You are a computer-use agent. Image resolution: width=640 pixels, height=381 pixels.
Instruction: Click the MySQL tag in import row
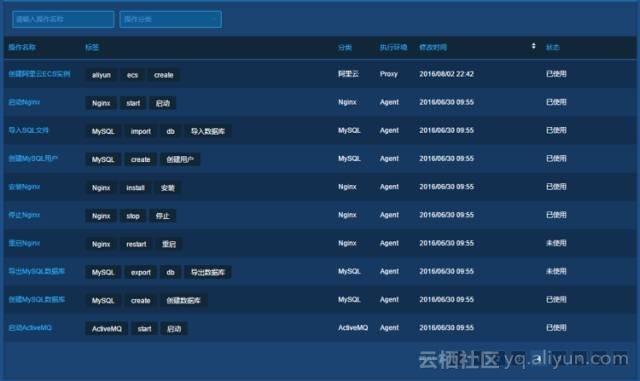pos(103,131)
